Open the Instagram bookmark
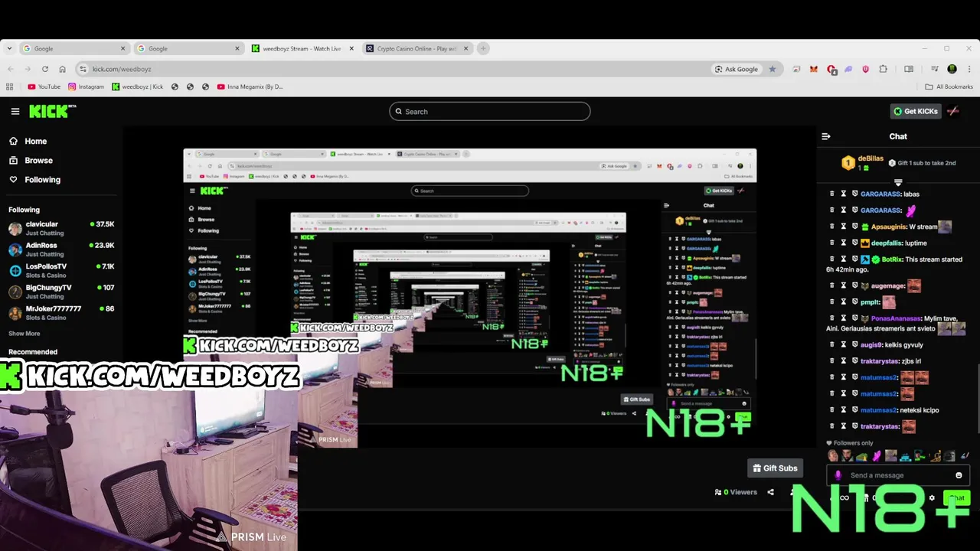980x551 pixels. tap(86, 86)
